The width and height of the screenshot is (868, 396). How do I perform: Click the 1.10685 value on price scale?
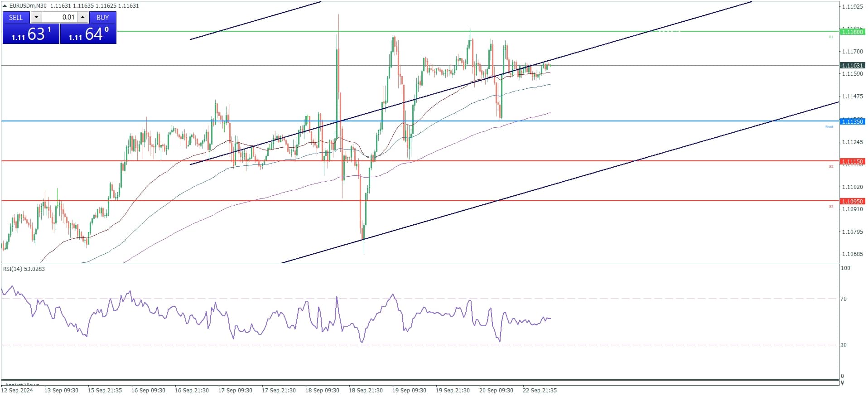click(852, 254)
